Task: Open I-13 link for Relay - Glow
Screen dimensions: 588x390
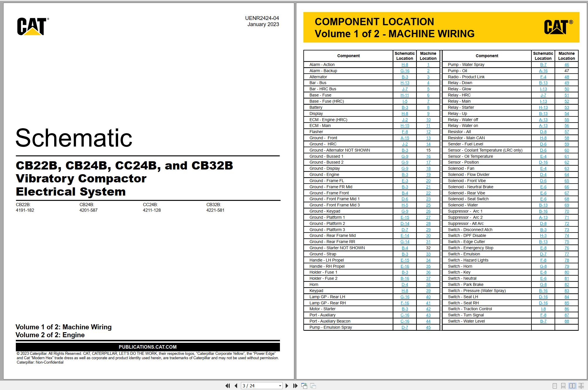Action: (543, 89)
